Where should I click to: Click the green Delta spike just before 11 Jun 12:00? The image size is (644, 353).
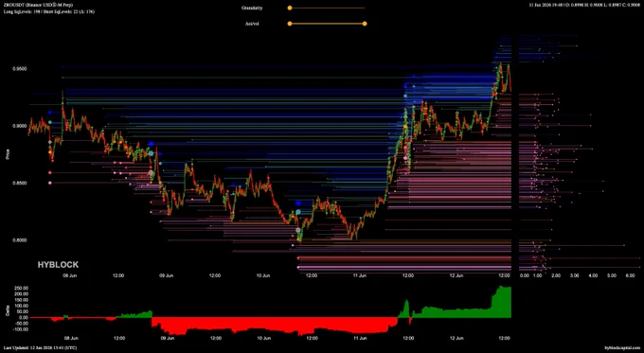[x=406, y=309]
